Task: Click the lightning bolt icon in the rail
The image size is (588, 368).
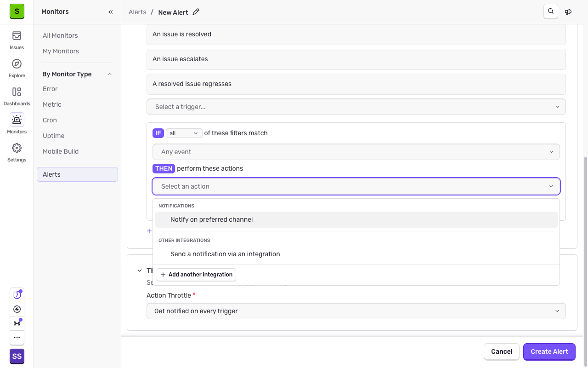Action: coord(17,309)
